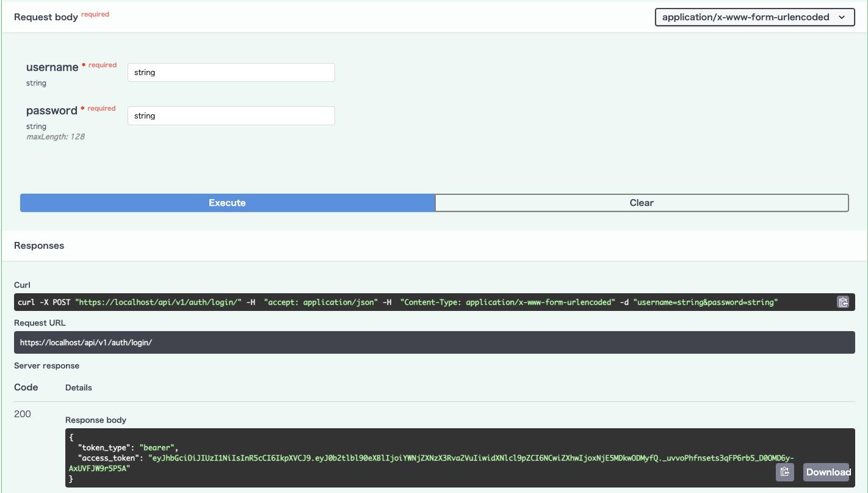Click the required label next to username
Image resolution: width=868 pixels, height=493 pixels.
[102, 64]
